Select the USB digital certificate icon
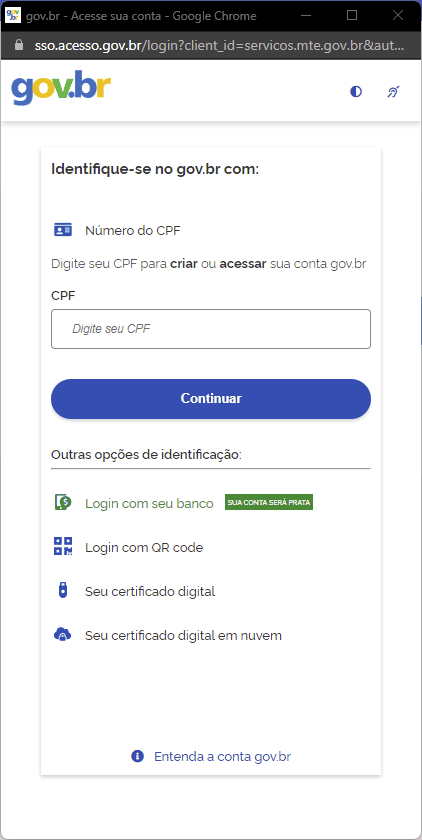Screen dimensions: 422x840 pyautogui.click(x=63, y=591)
